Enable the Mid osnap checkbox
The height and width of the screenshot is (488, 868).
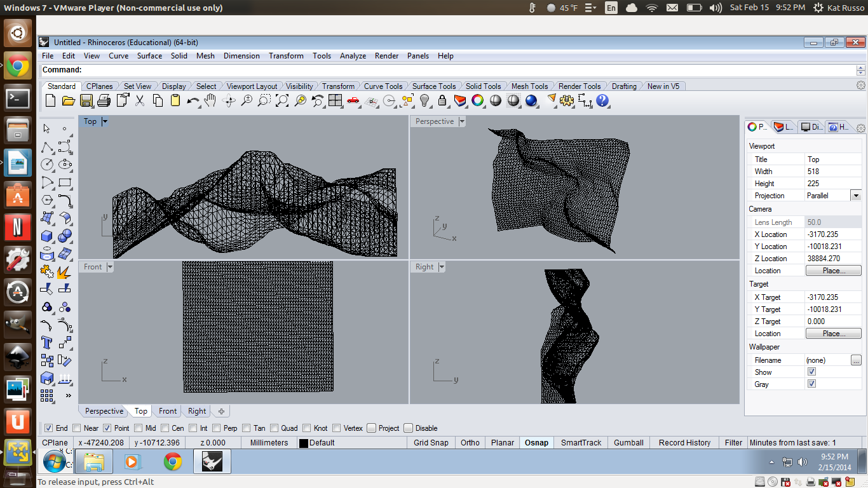138,428
